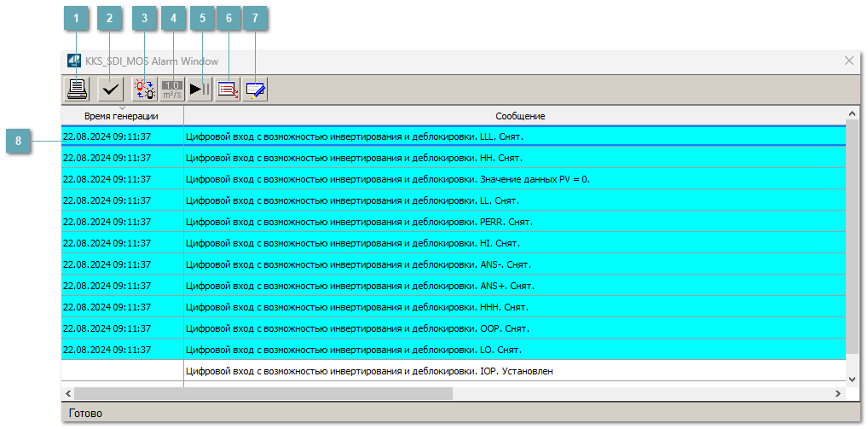
Task: Click the Сообщение column header
Action: pyautogui.click(x=520, y=116)
